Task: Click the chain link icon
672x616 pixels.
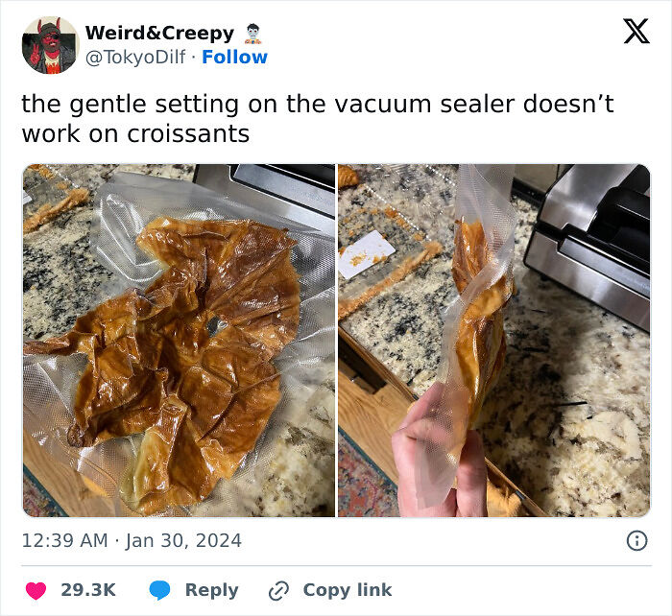Action: tap(278, 591)
